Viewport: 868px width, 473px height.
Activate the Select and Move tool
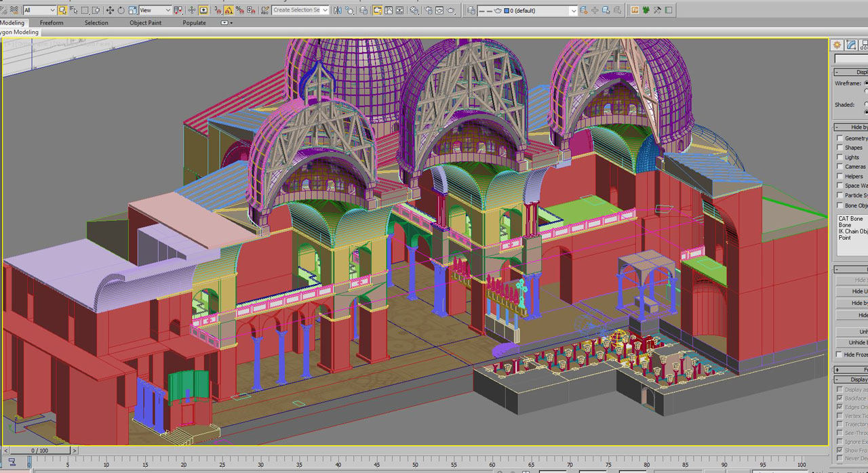[x=110, y=10]
